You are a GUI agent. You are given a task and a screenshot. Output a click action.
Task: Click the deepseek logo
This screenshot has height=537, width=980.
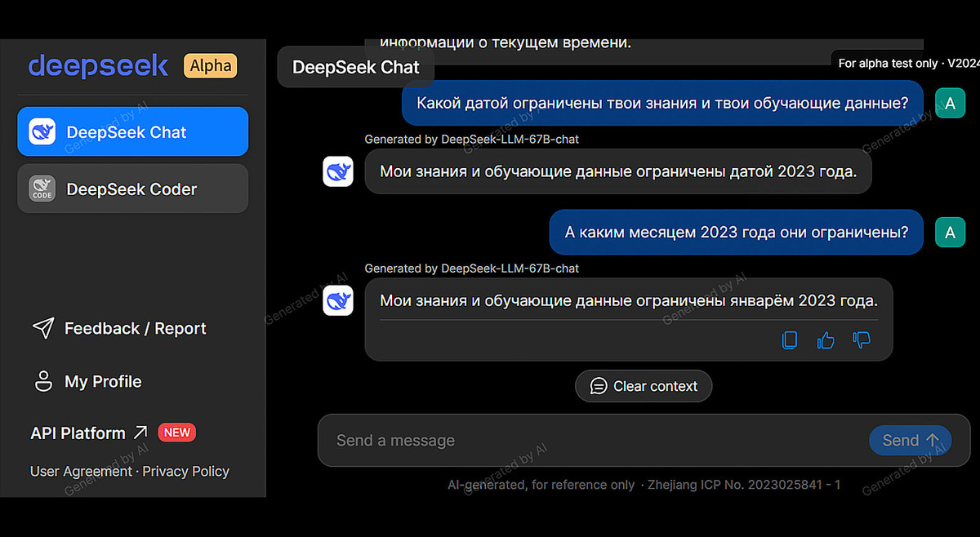99,66
